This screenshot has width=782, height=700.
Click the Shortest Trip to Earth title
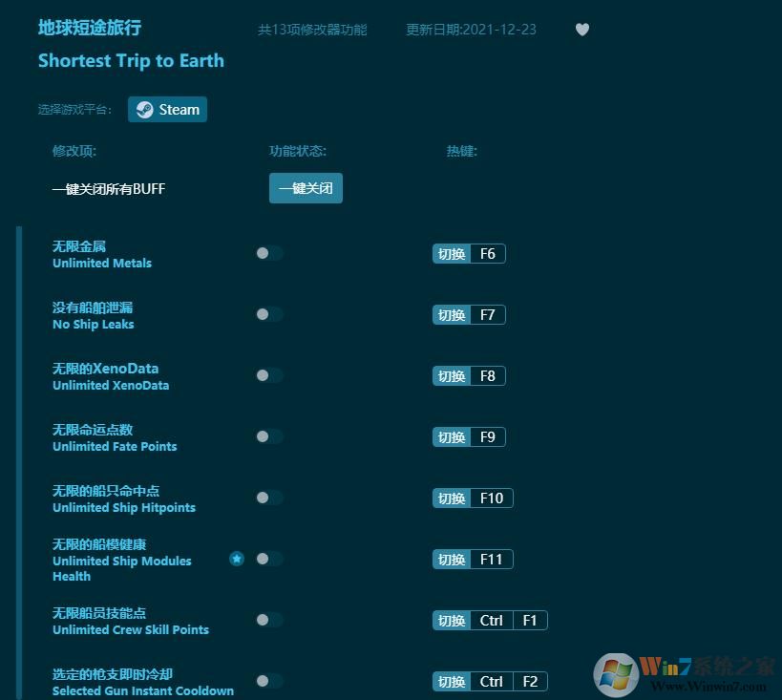131,61
